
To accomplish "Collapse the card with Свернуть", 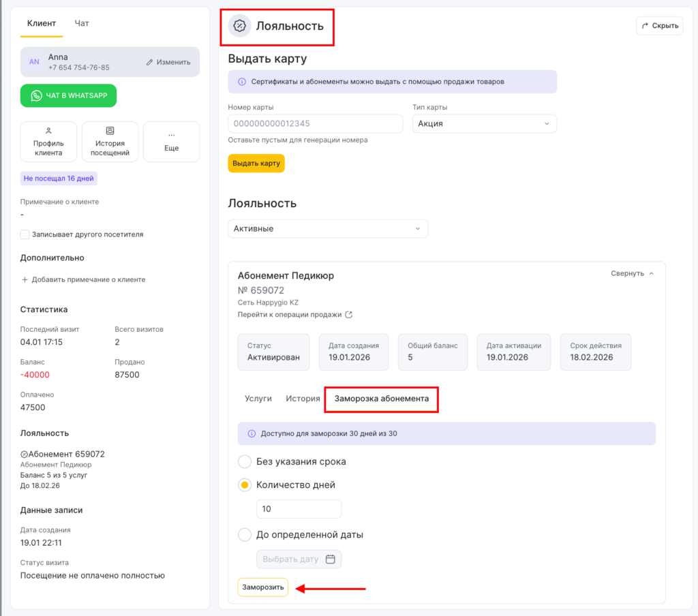I will pyautogui.click(x=632, y=273).
